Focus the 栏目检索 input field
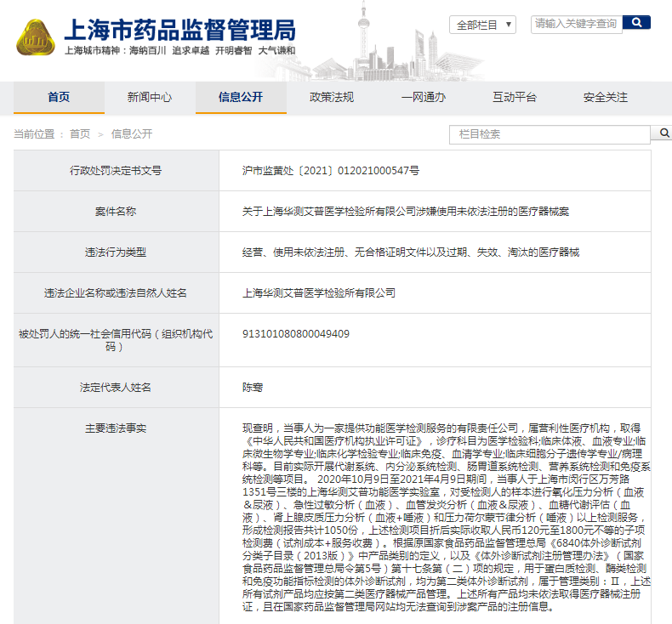Image resolution: width=672 pixels, height=624 pixels. click(549, 134)
